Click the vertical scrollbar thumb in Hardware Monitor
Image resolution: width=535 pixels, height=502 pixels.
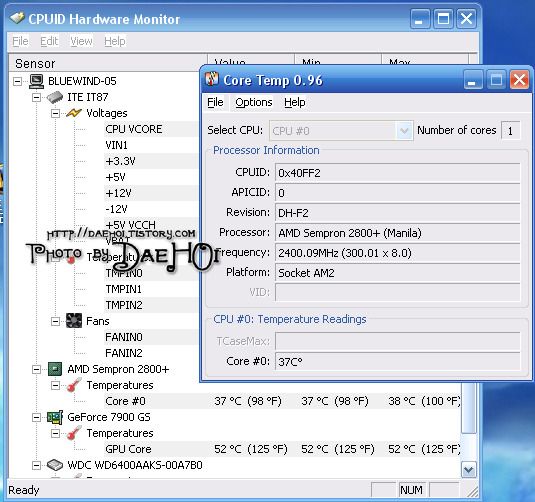[x=468, y=407]
